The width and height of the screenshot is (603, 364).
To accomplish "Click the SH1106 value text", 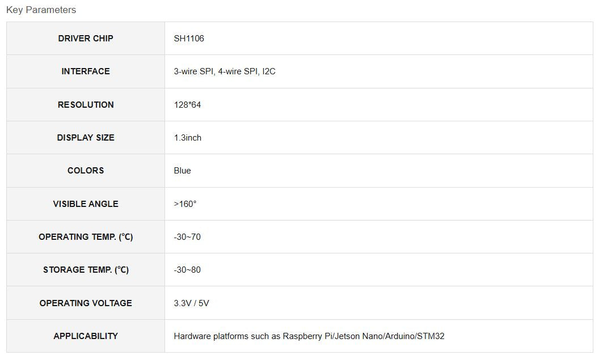I will coord(189,39).
